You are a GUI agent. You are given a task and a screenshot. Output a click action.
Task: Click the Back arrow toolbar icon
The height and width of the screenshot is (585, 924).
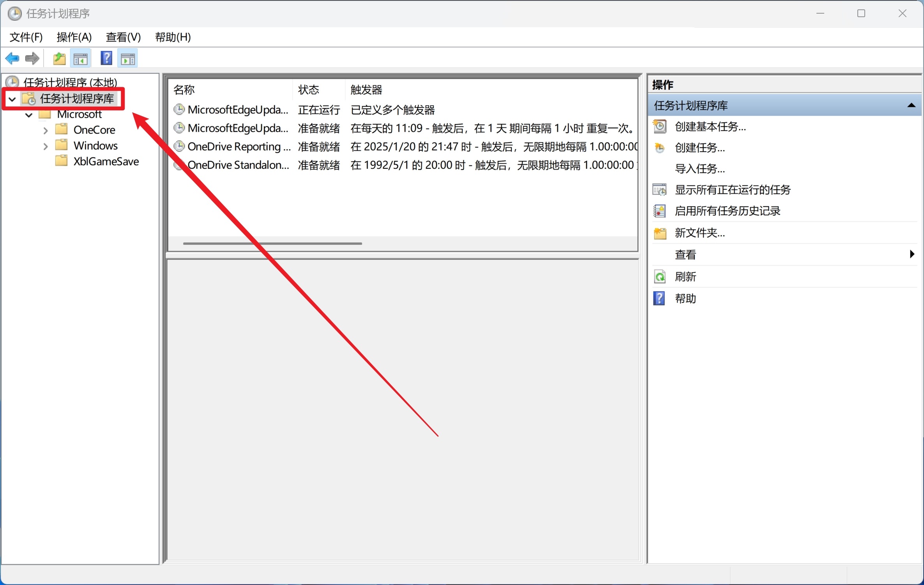[x=12, y=59]
